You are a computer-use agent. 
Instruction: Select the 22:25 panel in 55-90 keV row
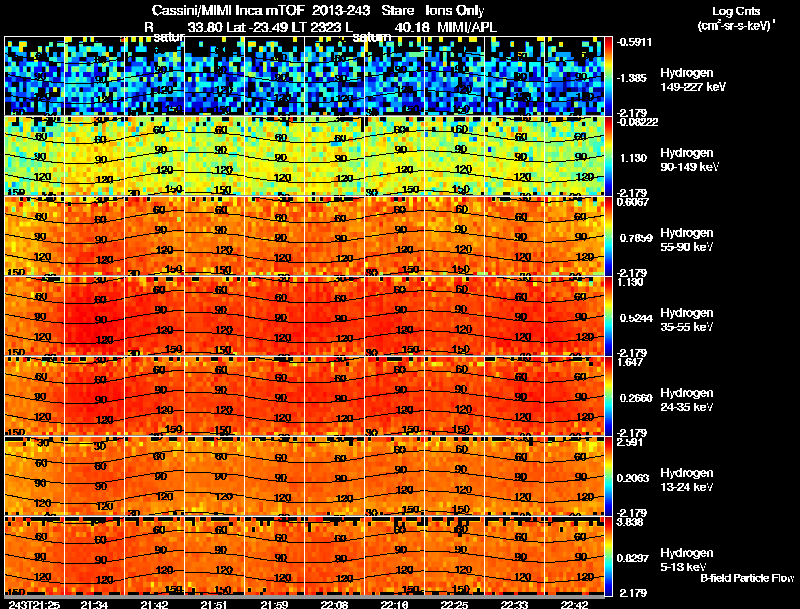(x=455, y=236)
